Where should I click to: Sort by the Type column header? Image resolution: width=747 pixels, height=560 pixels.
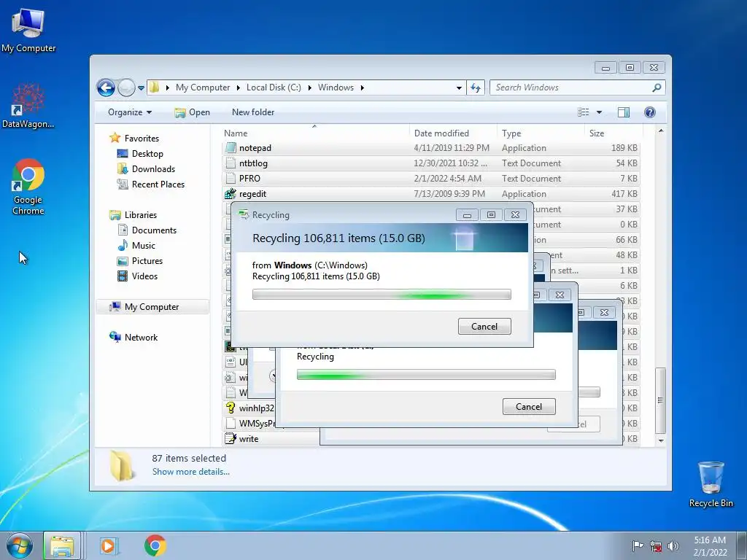tap(541, 133)
